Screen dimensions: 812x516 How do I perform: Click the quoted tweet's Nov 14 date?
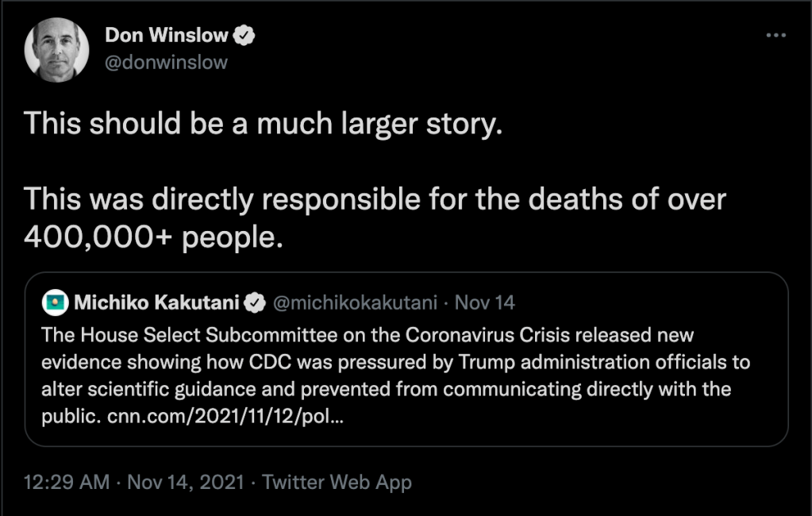(485, 302)
